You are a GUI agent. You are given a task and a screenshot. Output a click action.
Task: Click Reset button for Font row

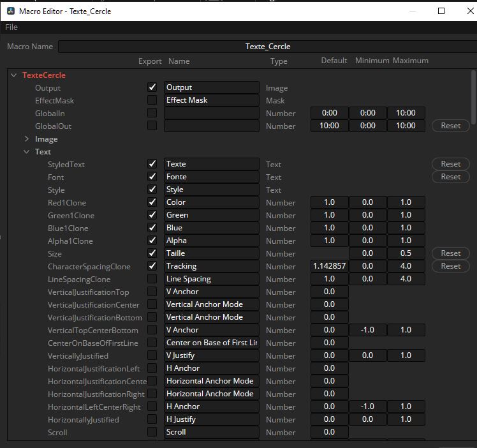tap(450, 177)
